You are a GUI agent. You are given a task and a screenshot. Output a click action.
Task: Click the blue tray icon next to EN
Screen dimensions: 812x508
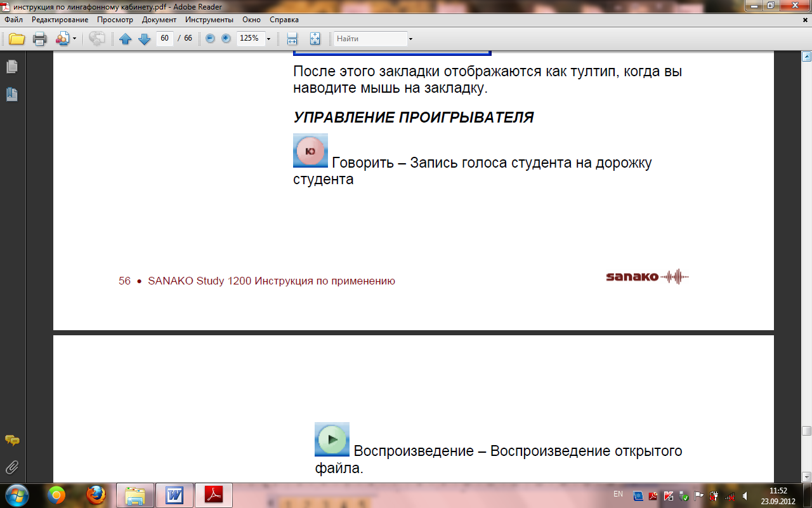(x=638, y=496)
